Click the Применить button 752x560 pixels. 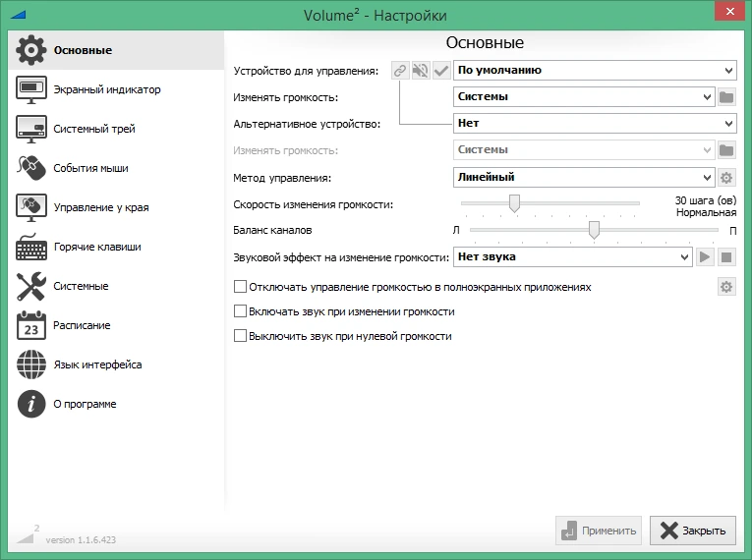pos(599,531)
